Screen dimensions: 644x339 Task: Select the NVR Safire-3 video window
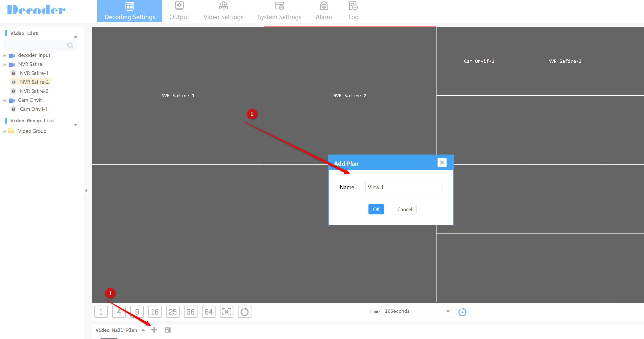[x=565, y=61]
